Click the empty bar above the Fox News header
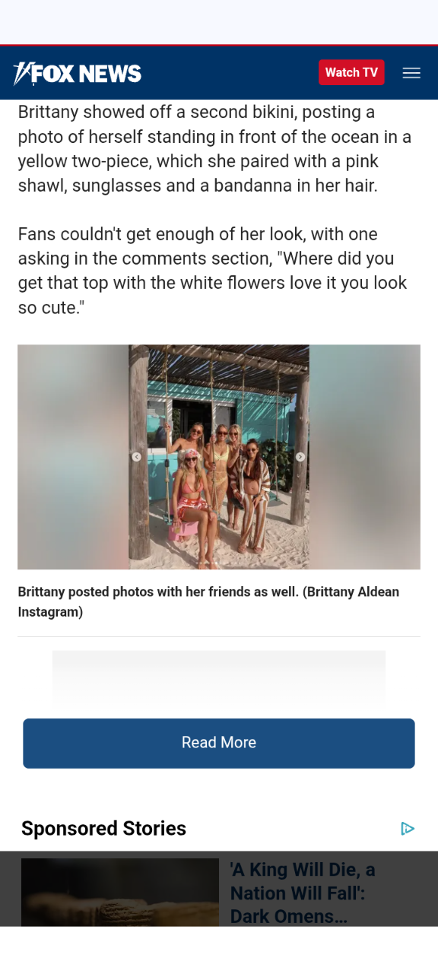Viewport: 438px width, 980px height. (219, 22)
